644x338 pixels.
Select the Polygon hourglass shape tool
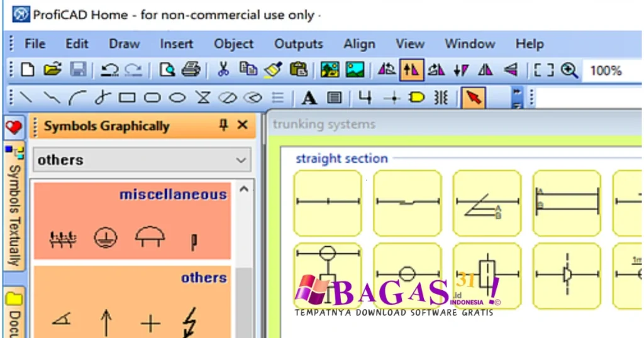[x=203, y=97]
